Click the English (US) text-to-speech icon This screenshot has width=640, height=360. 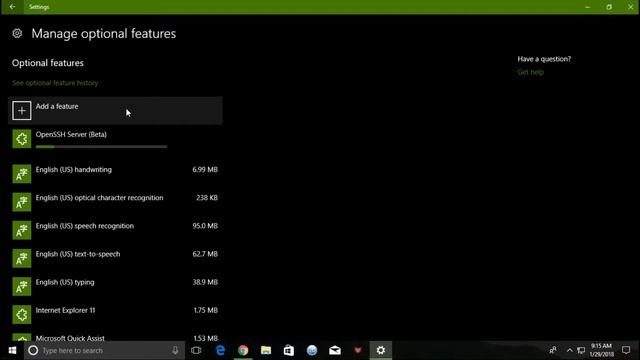click(22, 258)
